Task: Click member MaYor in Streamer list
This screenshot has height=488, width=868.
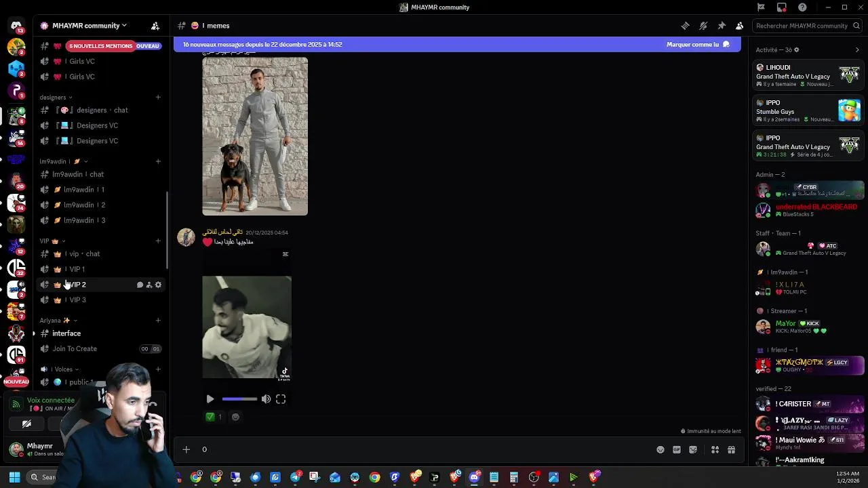Action: [x=808, y=327]
